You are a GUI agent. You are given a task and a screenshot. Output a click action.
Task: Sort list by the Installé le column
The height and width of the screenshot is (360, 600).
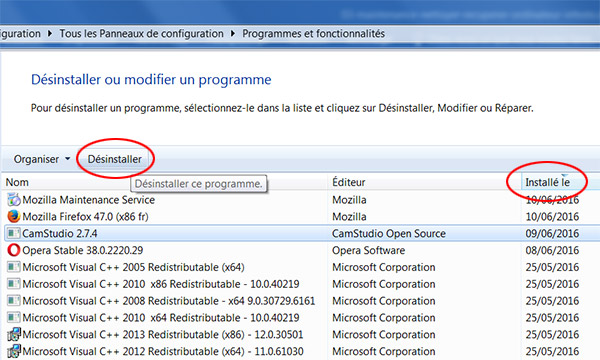(548, 182)
